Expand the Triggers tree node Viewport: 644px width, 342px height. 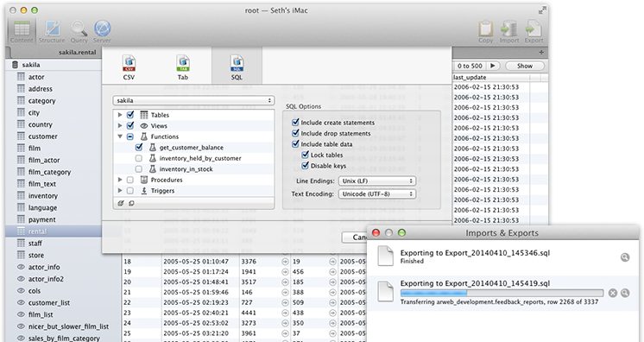click(x=120, y=190)
